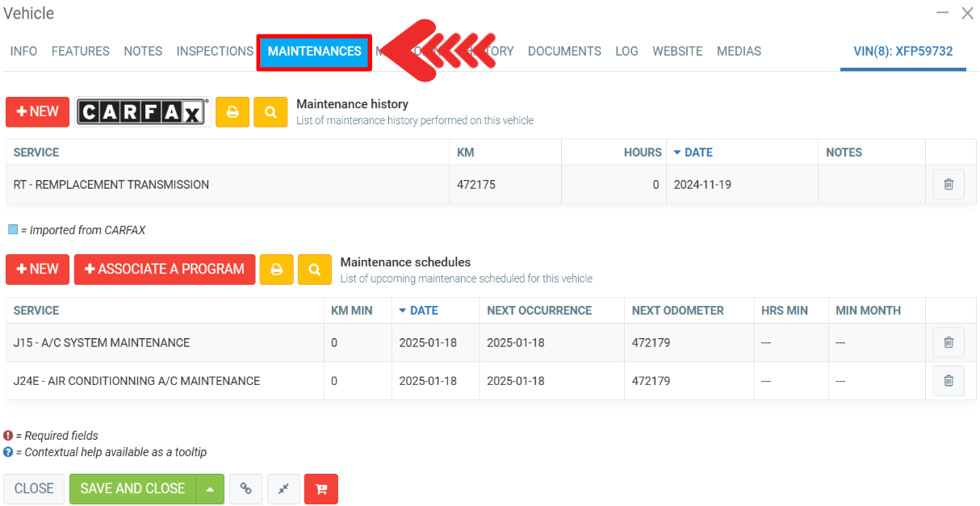Add NEW maintenance history entry
980x506 pixels.
38,112
